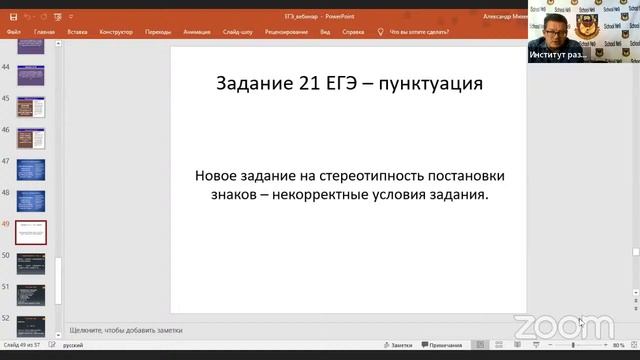Click the 'Слайд 49 из 57' status indicator
The height and width of the screenshot is (360, 640).
22,345
